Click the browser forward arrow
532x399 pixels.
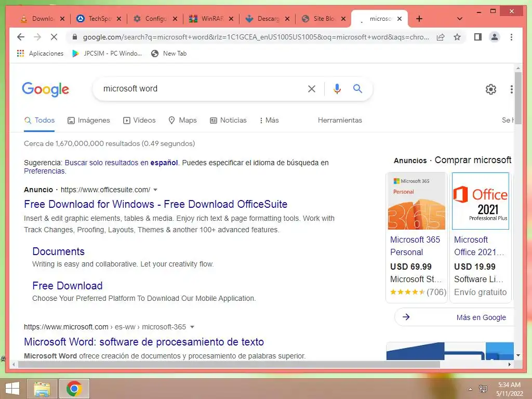[x=37, y=37]
